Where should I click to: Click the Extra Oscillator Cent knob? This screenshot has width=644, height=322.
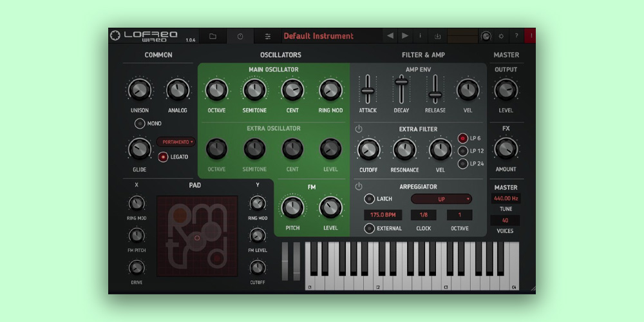coord(293,149)
